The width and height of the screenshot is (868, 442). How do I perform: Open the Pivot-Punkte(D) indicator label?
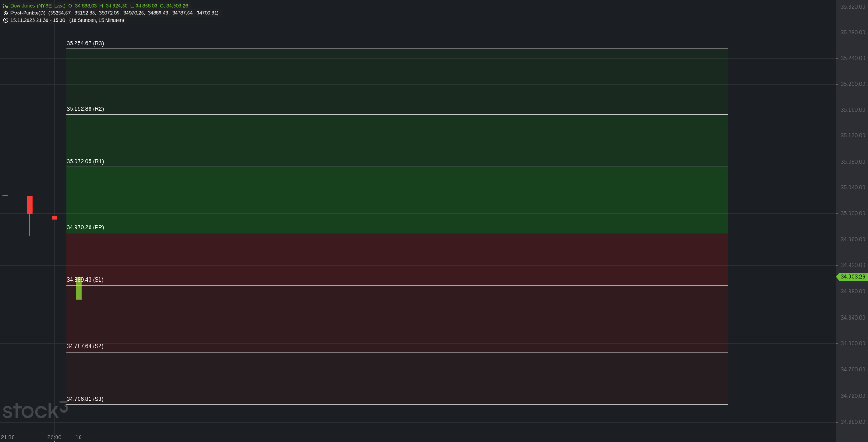coord(28,13)
